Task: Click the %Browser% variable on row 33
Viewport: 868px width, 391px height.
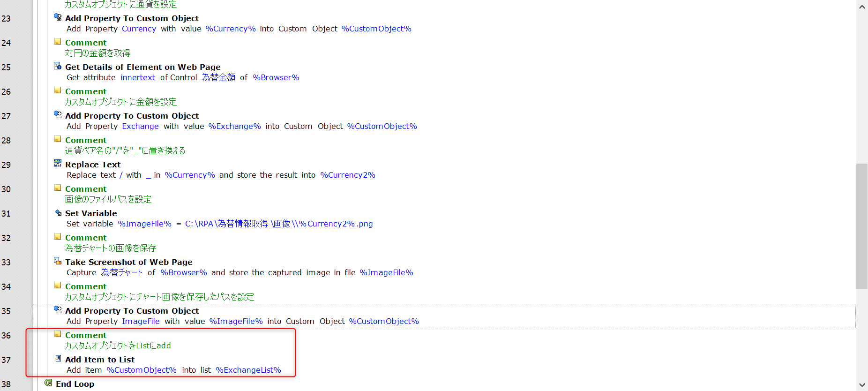Action: point(184,272)
